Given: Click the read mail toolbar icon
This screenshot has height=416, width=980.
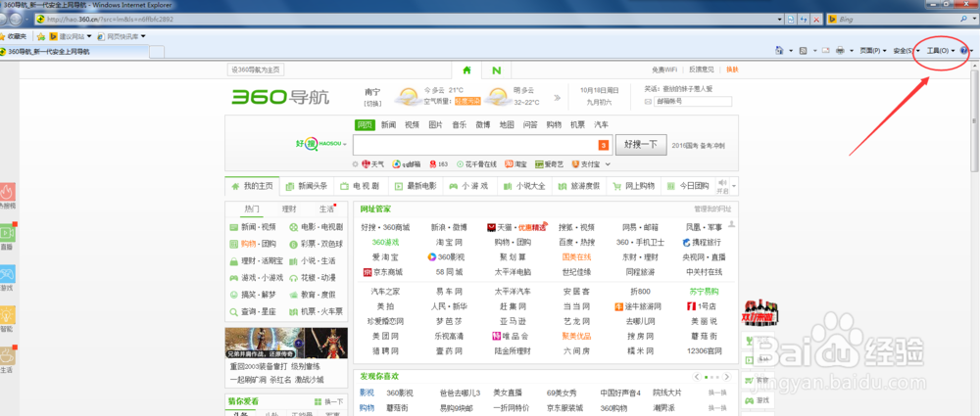Looking at the screenshot, I should [825, 51].
